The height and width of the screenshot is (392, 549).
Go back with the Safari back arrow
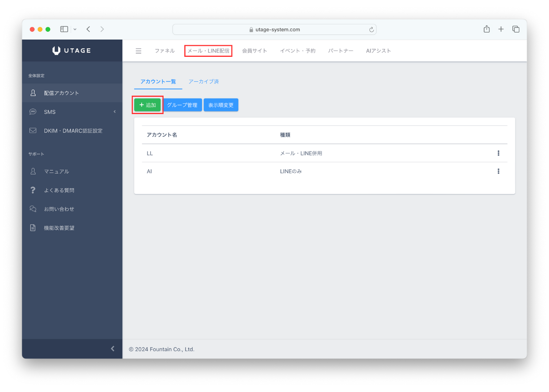[89, 29]
